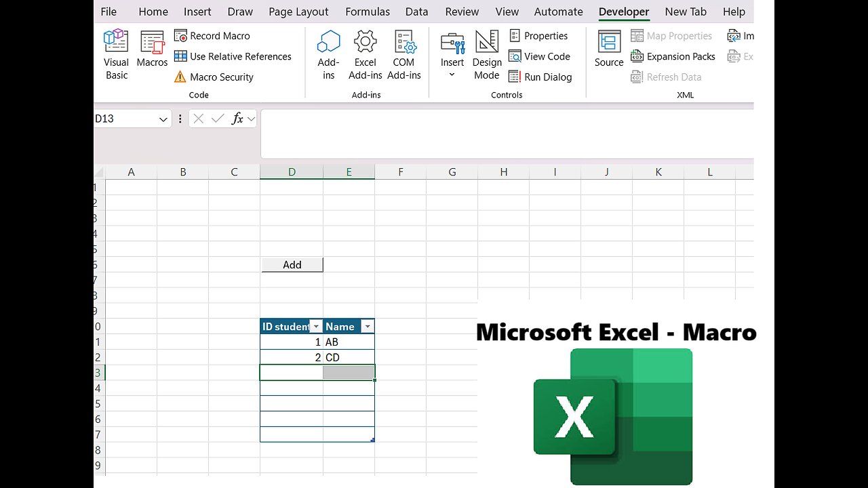This screenshot has height=488, width=868.
Task: Select column E header
Action: (x=349, y=172)
